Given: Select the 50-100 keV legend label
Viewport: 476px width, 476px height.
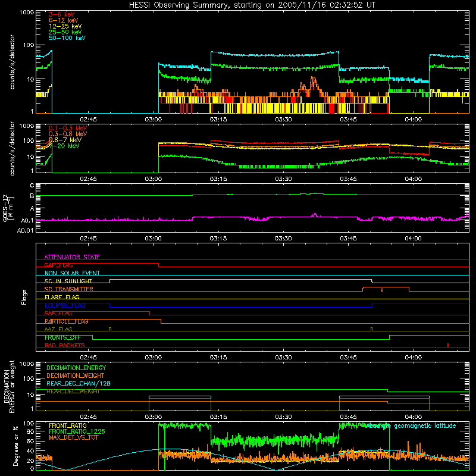Looking at the screenshot, I should [x=67, y=38].
